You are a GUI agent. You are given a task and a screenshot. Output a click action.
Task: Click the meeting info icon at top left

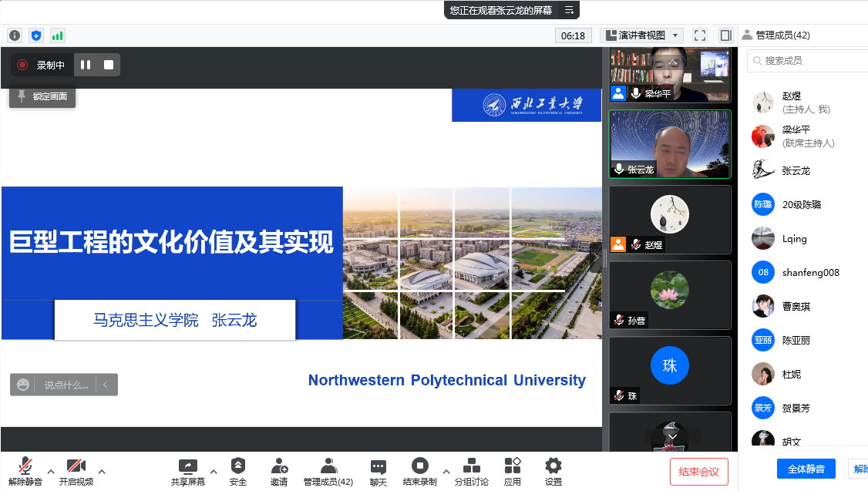(15, 35)
